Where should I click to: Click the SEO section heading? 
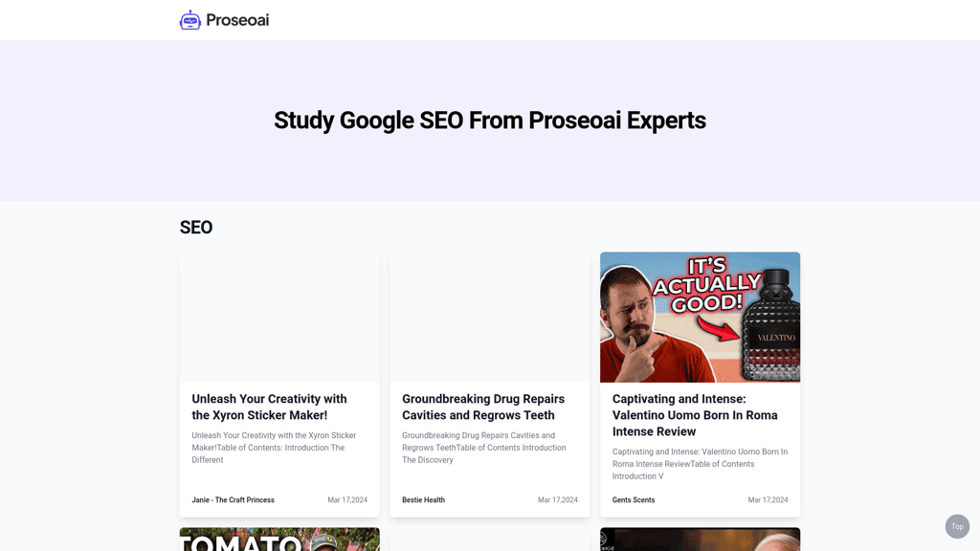(196, 228)
